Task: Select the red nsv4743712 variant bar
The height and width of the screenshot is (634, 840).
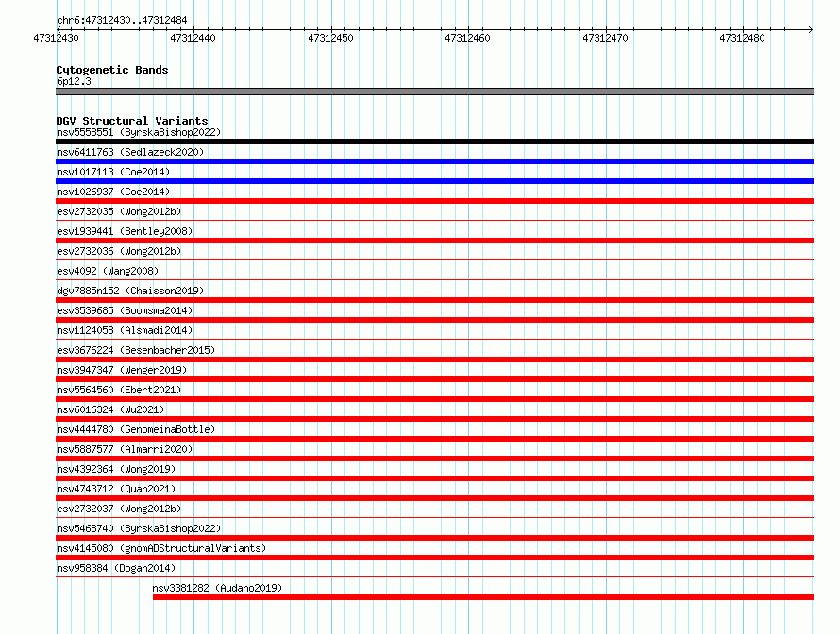Action: pyautogui.click(x=434, y=498)
